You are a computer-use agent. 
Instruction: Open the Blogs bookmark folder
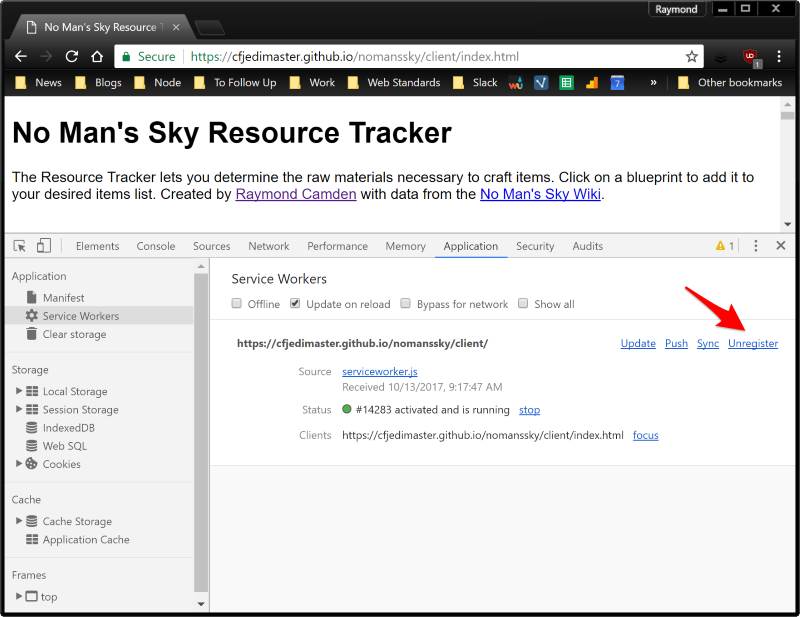[x=98, y=83]
